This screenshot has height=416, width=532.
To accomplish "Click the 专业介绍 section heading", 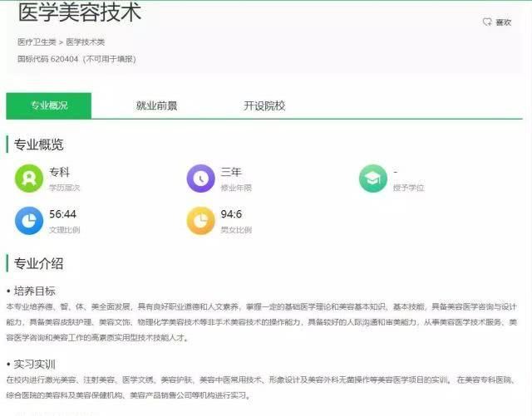I will click(x=38, y=263).
